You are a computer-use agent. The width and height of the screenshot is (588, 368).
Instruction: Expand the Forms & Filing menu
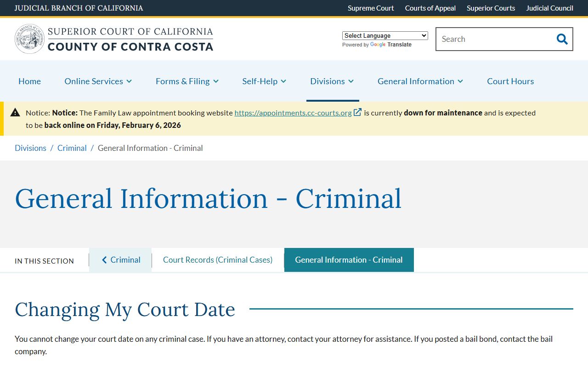point(187,81)
